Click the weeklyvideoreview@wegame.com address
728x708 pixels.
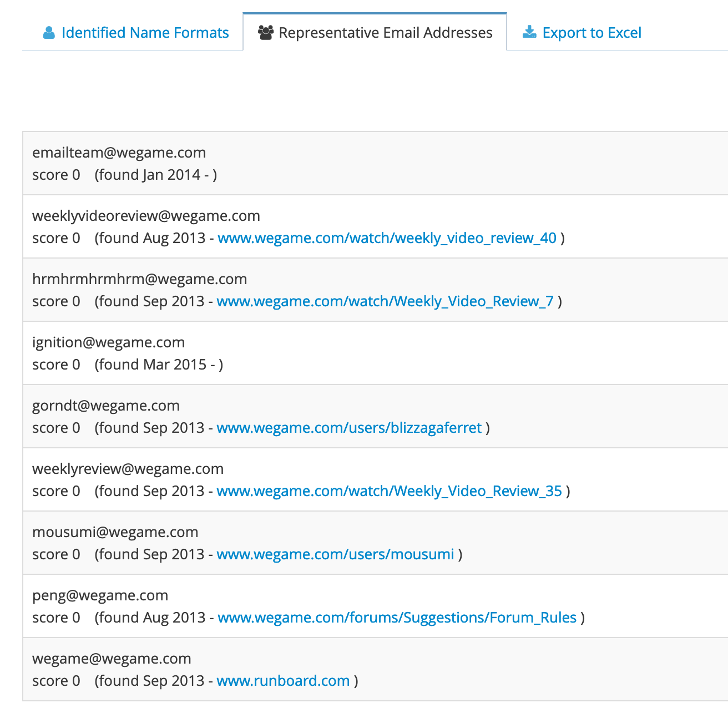tap(146, 216)
